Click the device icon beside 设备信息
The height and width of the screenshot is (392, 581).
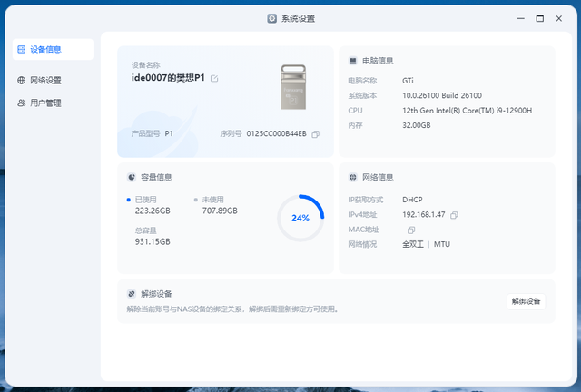coord(22,49)
